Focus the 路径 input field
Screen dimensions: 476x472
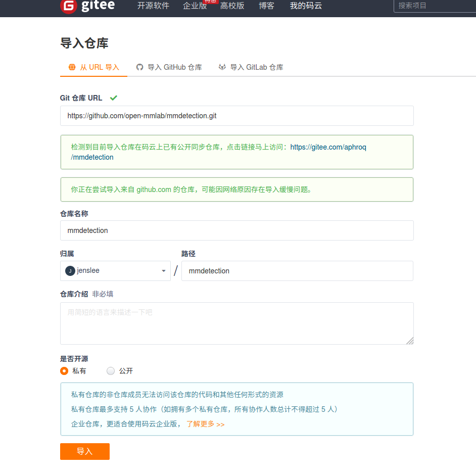(x=297, y=271)
